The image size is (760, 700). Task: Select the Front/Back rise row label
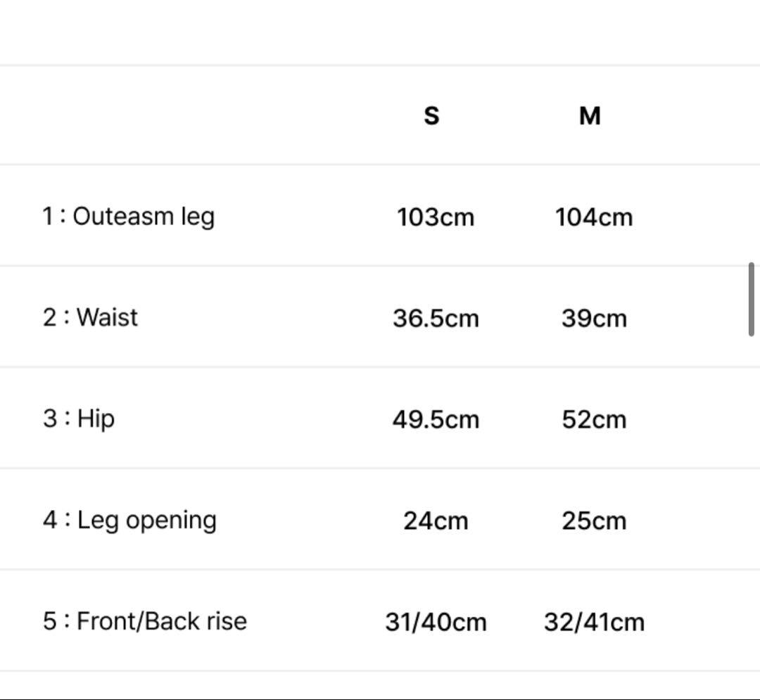(x=145, y=621)
